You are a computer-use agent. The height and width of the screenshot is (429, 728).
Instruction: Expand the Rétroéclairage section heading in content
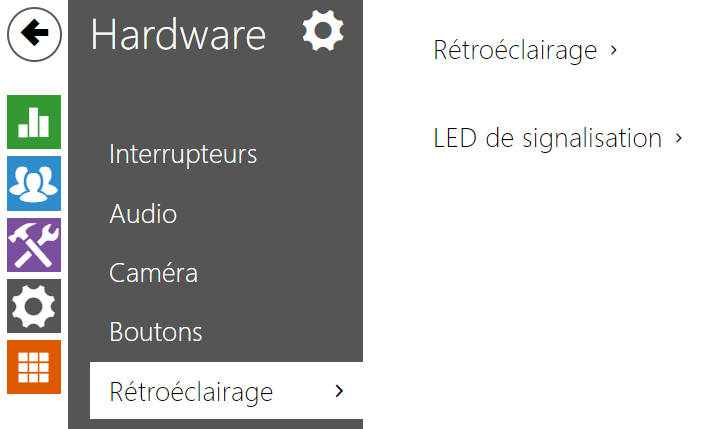click(x=514, y=50)
